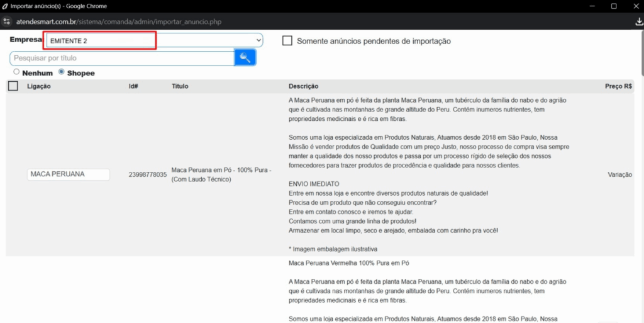
Task: Click the address bar URL
Action: (119, 22)
